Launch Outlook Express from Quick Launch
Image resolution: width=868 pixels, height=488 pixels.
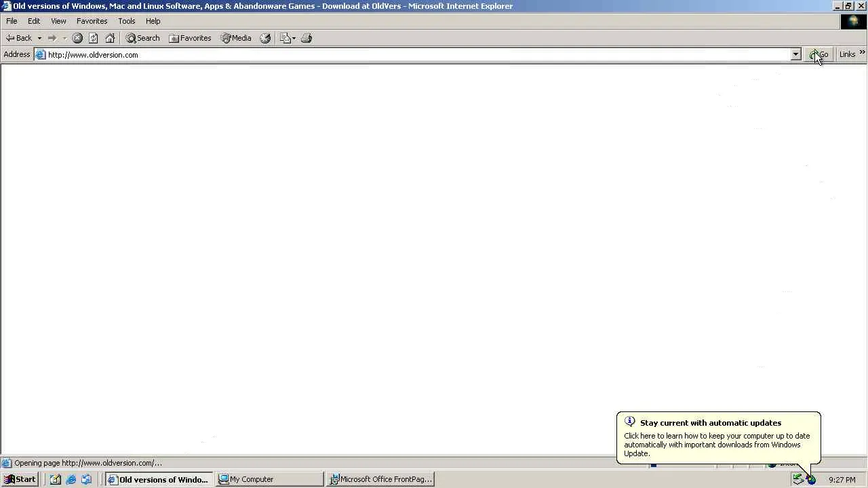click(87, 479)
